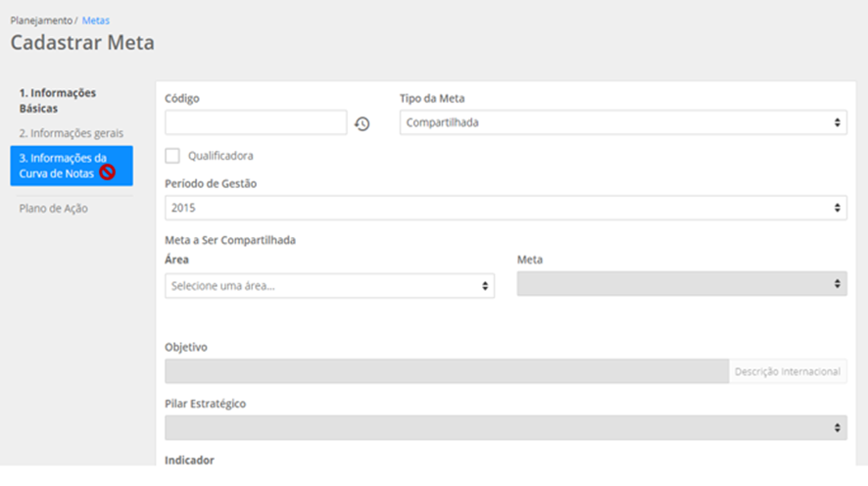The image size is (868, 486).
Task: Click the disabled Meta dropdown
Action: pyautogui.click(x=681, y=284)
